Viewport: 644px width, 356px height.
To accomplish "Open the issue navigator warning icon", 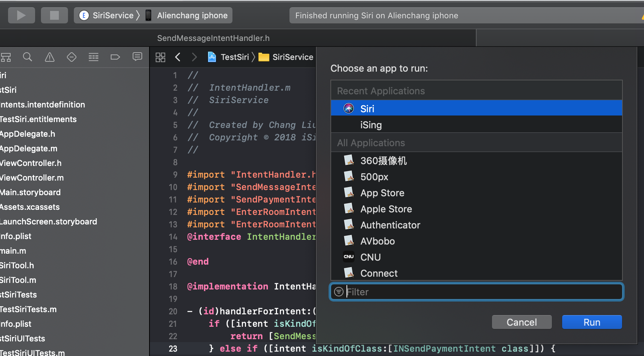I will 49,57.
